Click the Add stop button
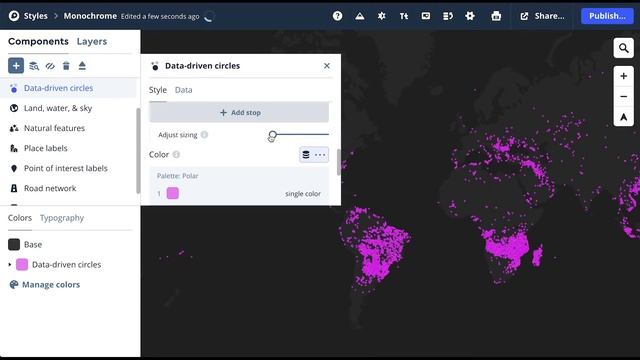The width and height of the screenshot is (640, 360). (239, 112)
